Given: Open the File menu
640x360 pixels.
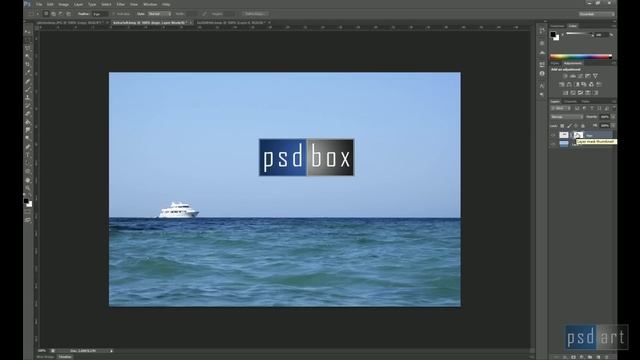Looking at the screenshot, I should (x=39, y=4).
